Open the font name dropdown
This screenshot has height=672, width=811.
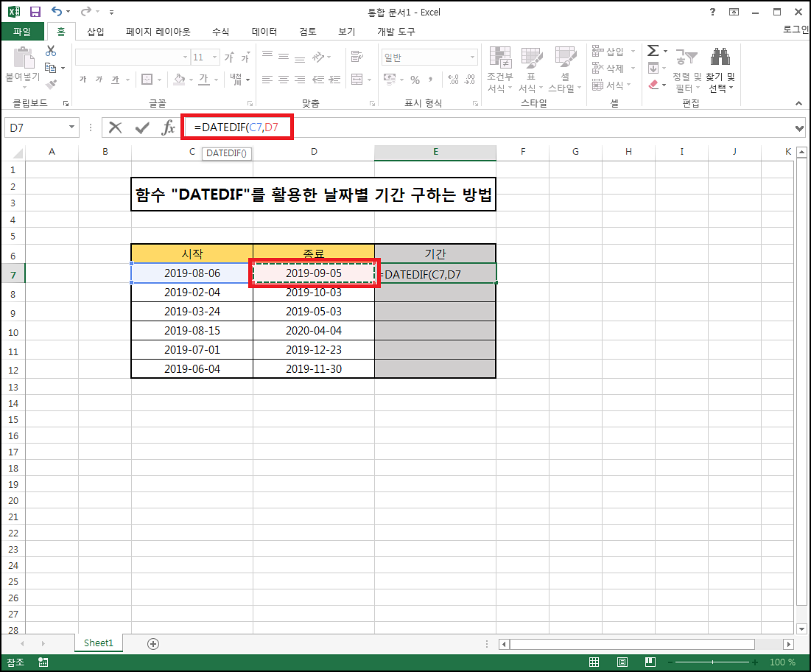pos(185,57)
